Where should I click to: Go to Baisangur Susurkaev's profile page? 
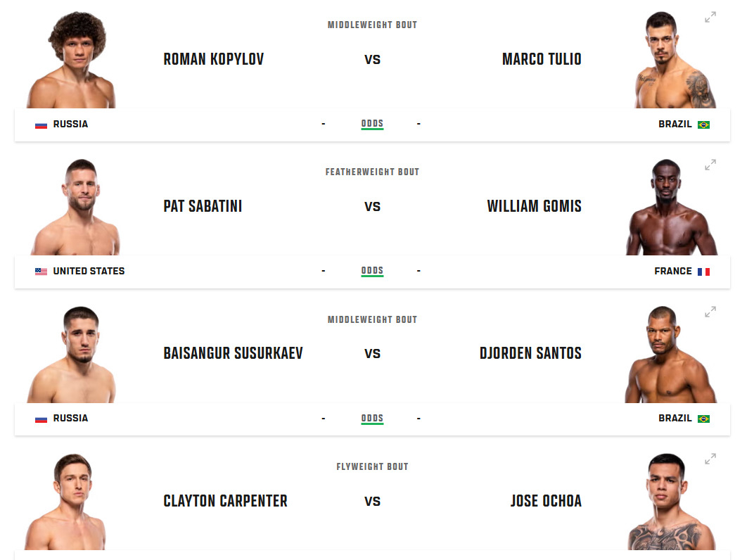pos(233,353)
